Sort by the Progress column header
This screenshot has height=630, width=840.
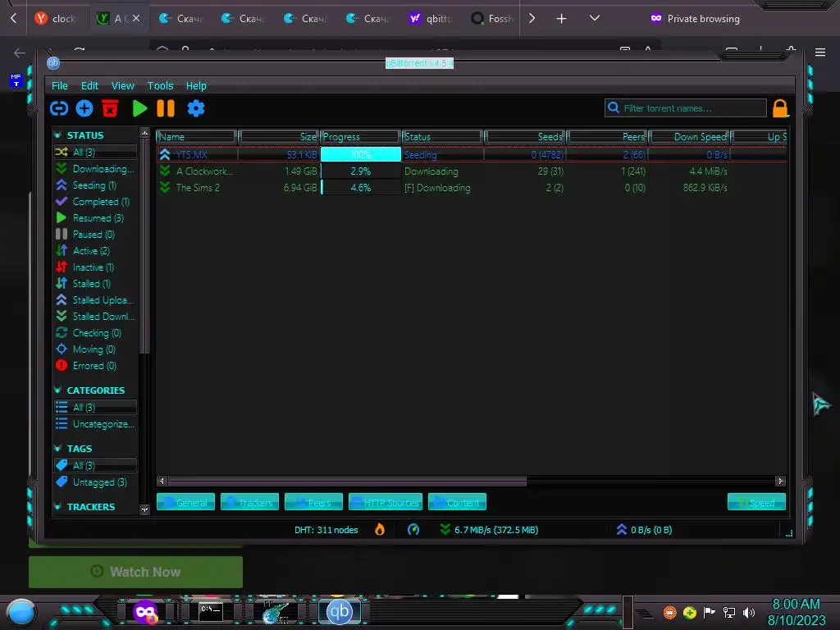click(x=361, y=137)
